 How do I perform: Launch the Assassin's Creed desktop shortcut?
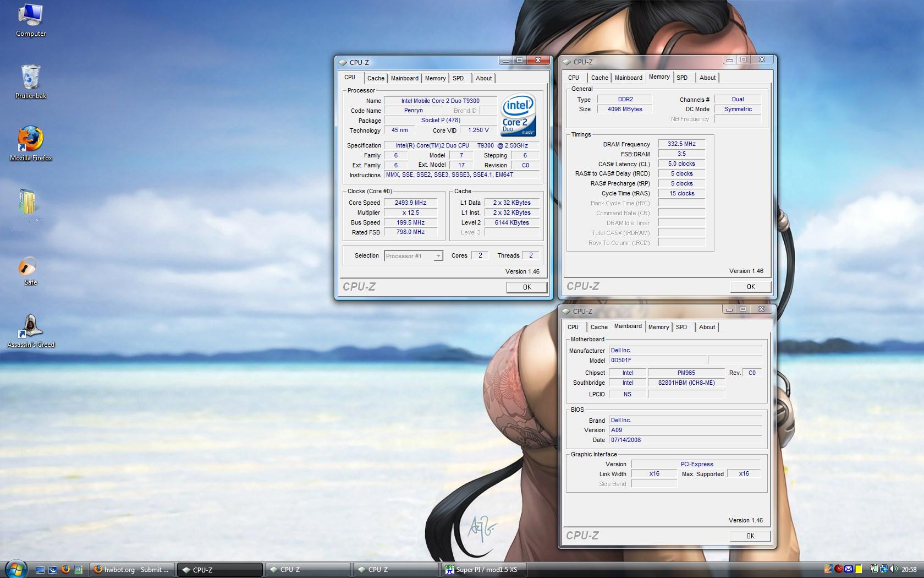(31, 330)
